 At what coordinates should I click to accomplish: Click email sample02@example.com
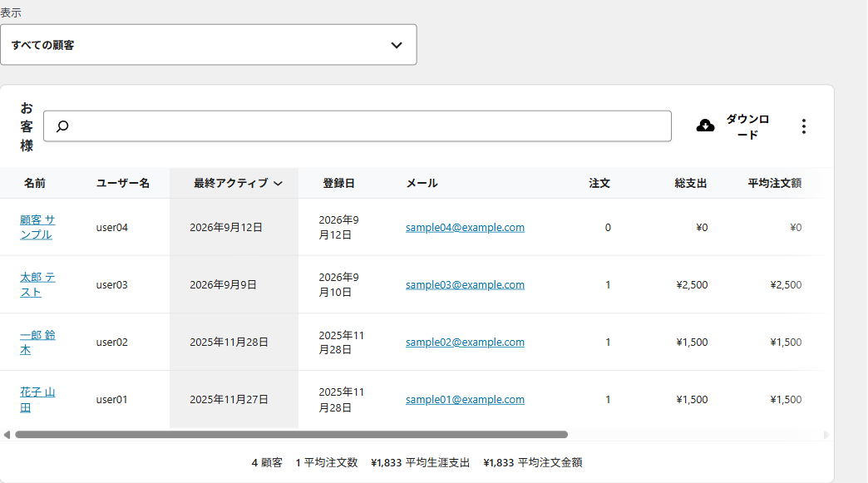(x=465, y=343)
